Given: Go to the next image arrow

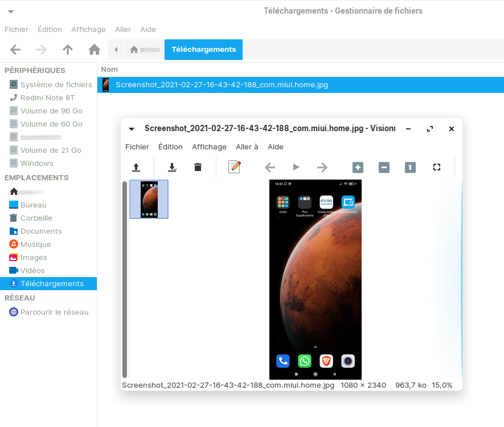Looking at the screenshot, I should point(322,167).
